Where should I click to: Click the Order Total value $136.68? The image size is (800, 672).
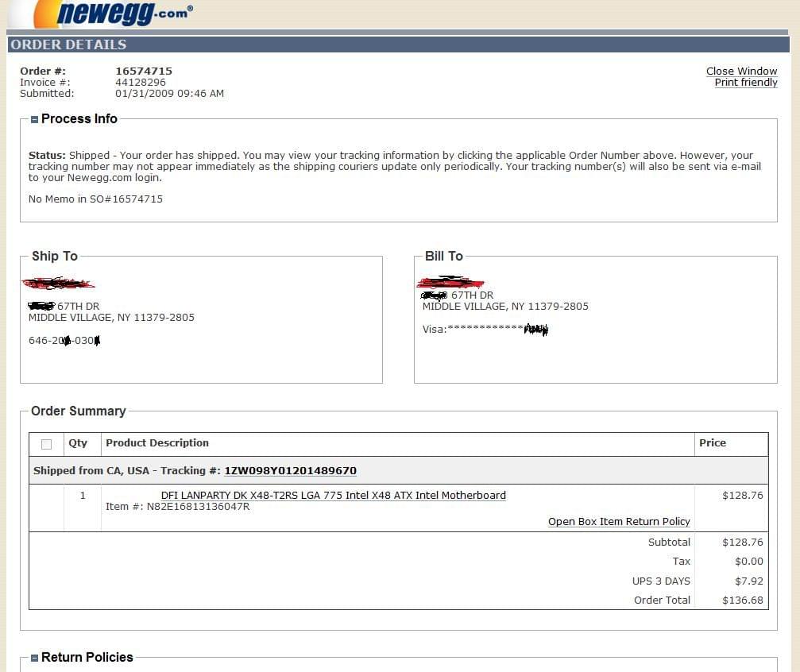(x=742, y=600)
